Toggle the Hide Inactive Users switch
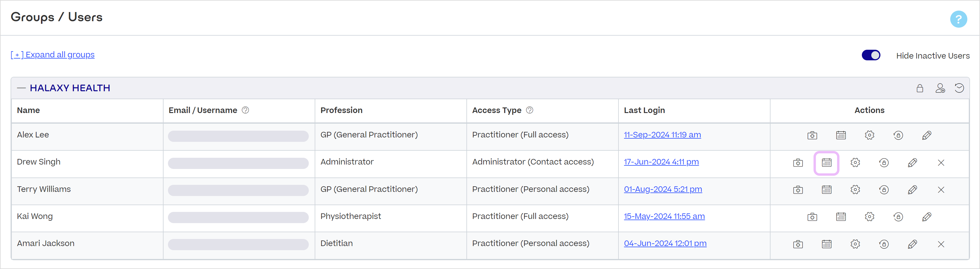Screen dimensions: 980x269 pyautogui.click(x=871, y=55)
